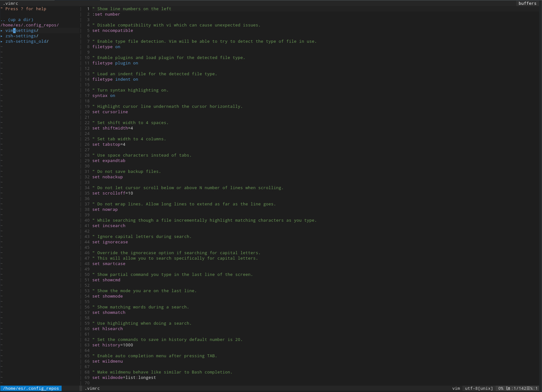Expand the vim-settings folder arrow
Image resolution: width=542 pixels, height=392 pixels.
click(2, 31)
